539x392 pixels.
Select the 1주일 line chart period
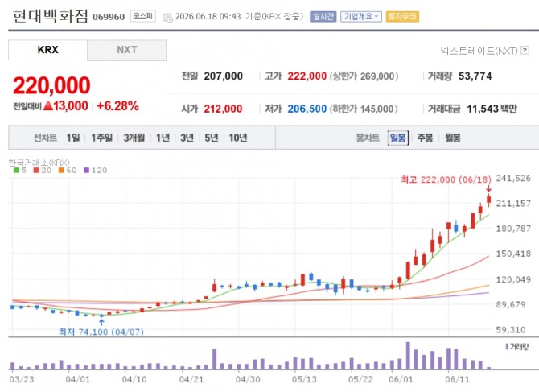pos(101,138)
